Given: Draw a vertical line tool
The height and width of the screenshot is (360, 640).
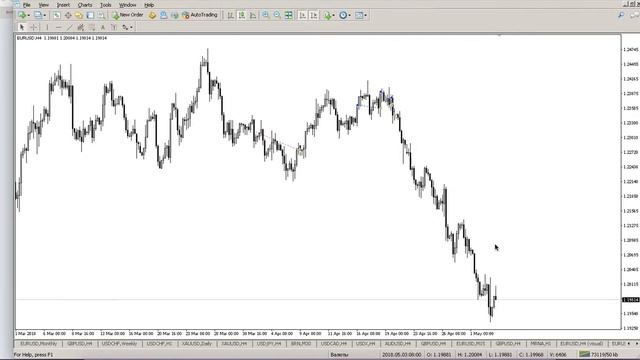Looking at the screenshot, I should pyautogui.click(x=47, y=27).
